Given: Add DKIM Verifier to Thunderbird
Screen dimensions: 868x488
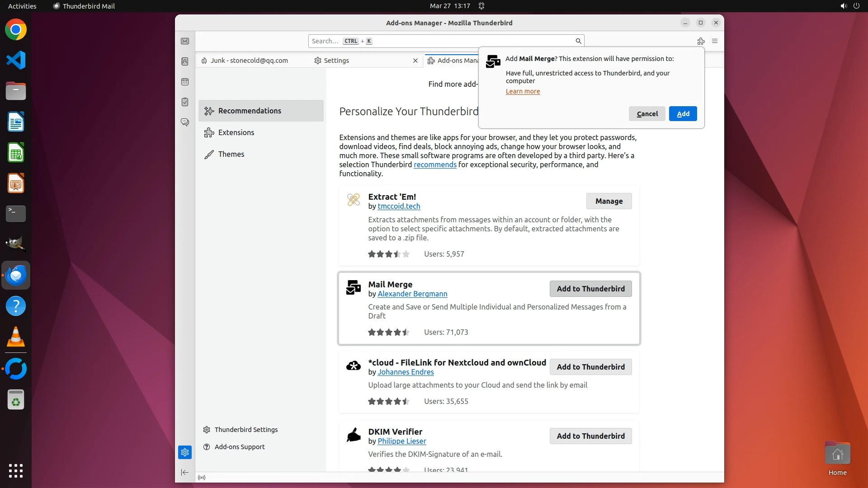Looking at the screenshot, I should (590, 436).
